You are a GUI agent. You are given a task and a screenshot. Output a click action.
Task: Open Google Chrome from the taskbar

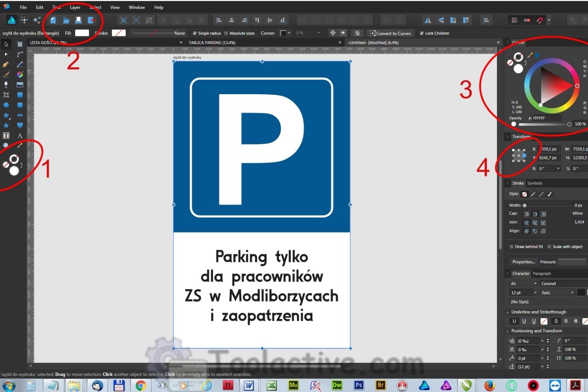(x=140, y=385)
